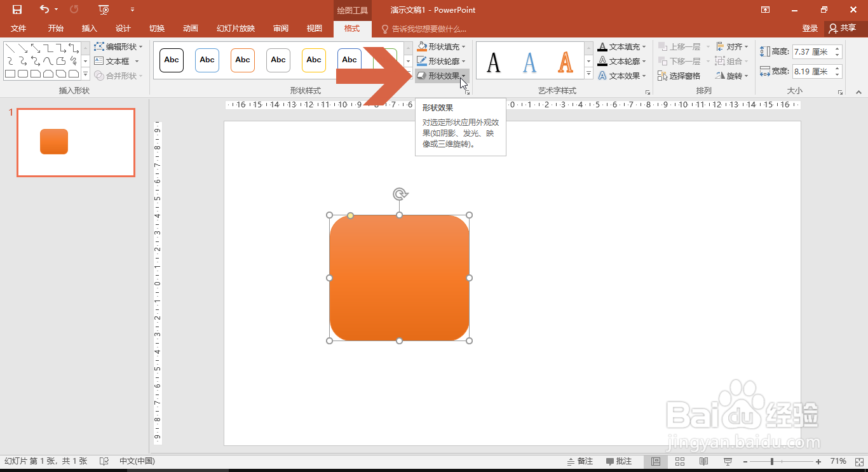
Task: Start slideshow from beginning in quick access toolbar
Action: 104,10
